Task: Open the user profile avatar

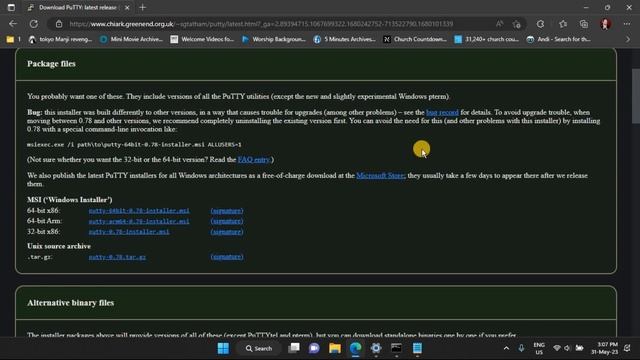Action: (605, 24)
